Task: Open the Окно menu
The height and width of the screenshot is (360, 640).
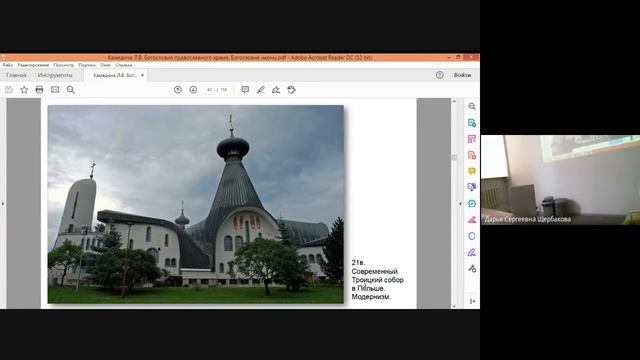Action: coord(105,65)
